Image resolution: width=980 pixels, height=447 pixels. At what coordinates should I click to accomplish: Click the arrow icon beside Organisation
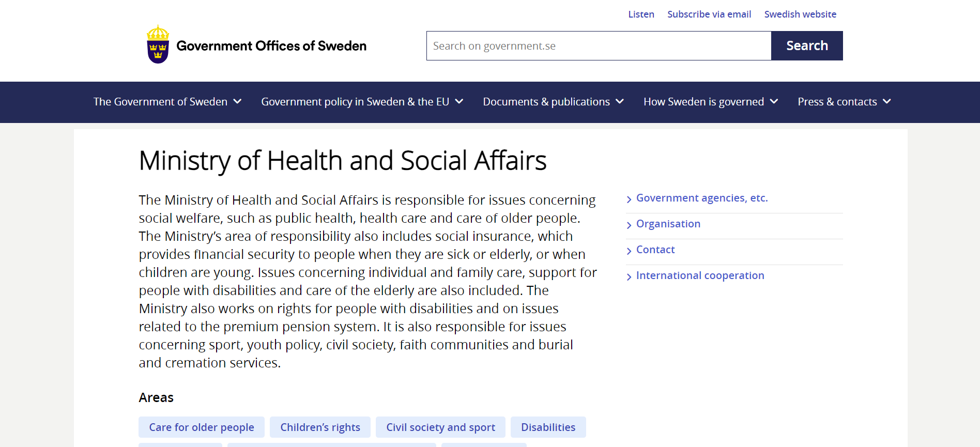click(x=629, y=225)
